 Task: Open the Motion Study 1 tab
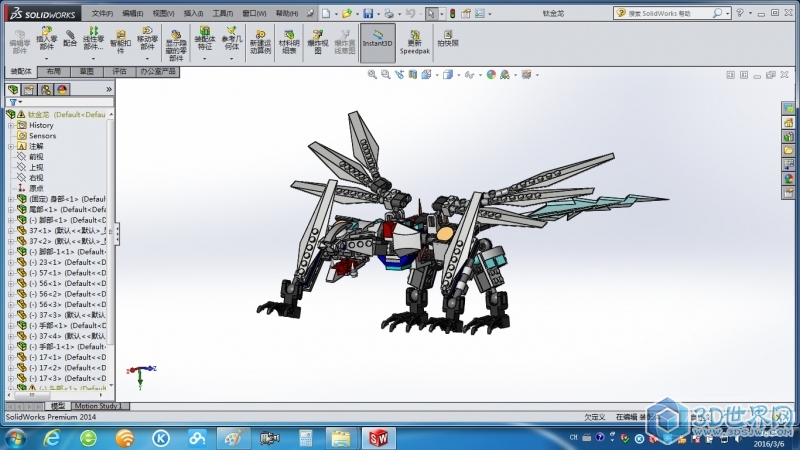(98, 406)
